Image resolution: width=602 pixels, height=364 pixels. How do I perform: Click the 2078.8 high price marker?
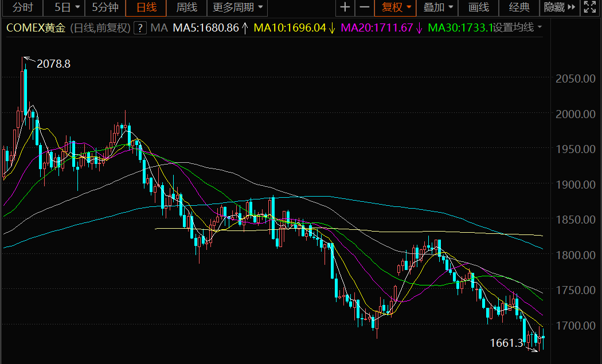(53, 64)
